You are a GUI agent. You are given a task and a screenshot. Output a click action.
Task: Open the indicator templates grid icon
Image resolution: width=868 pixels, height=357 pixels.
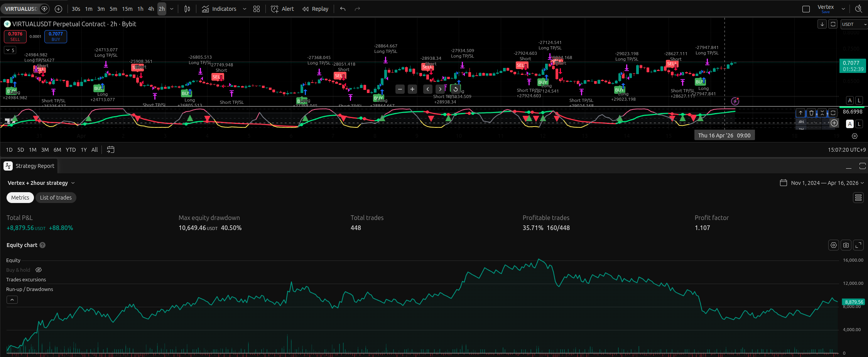coord(257,8)
